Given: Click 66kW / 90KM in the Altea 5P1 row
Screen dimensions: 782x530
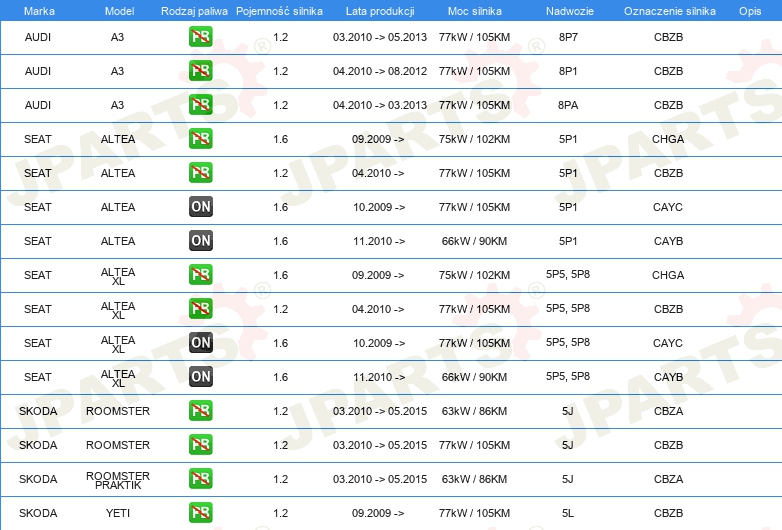Looking at the screenshot, I should point(474,241).
